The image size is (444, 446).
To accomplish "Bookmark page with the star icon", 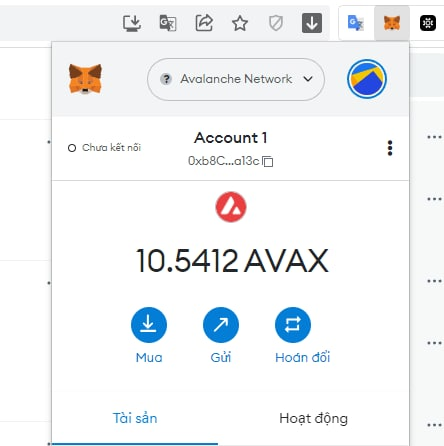I will (x=240, y=23).
